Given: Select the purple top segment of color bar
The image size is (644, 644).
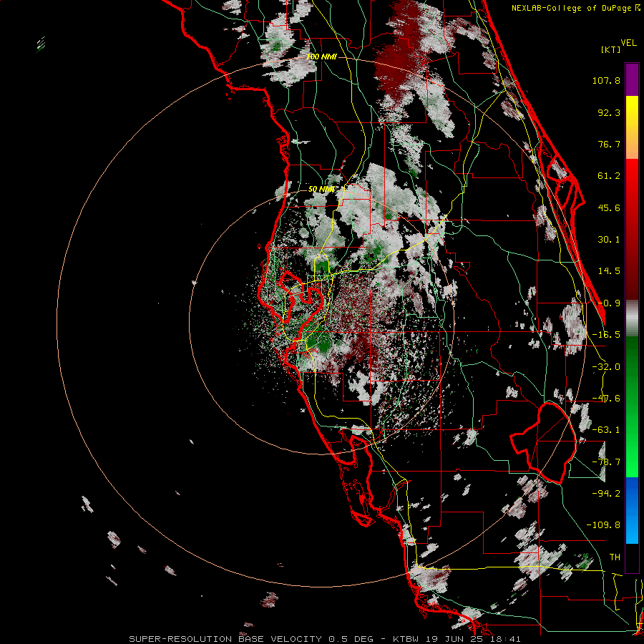Looking at the screenshot, I should point(632,79).
